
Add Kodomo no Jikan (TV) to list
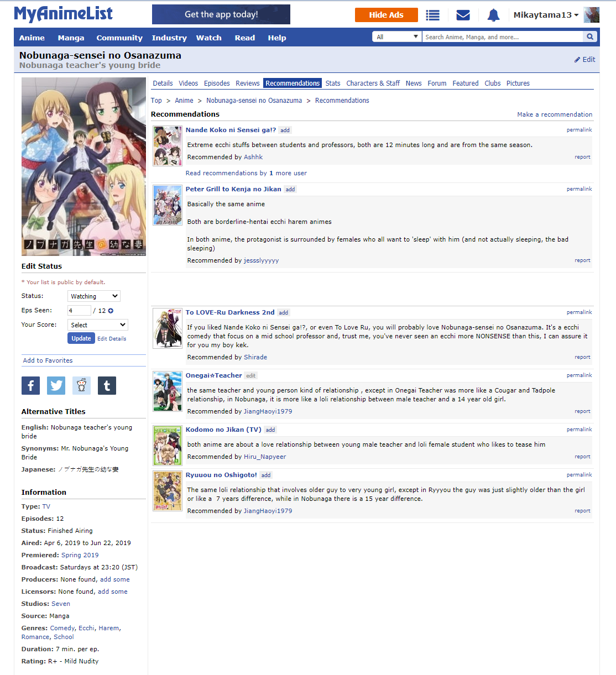click(x=270, y=430)
